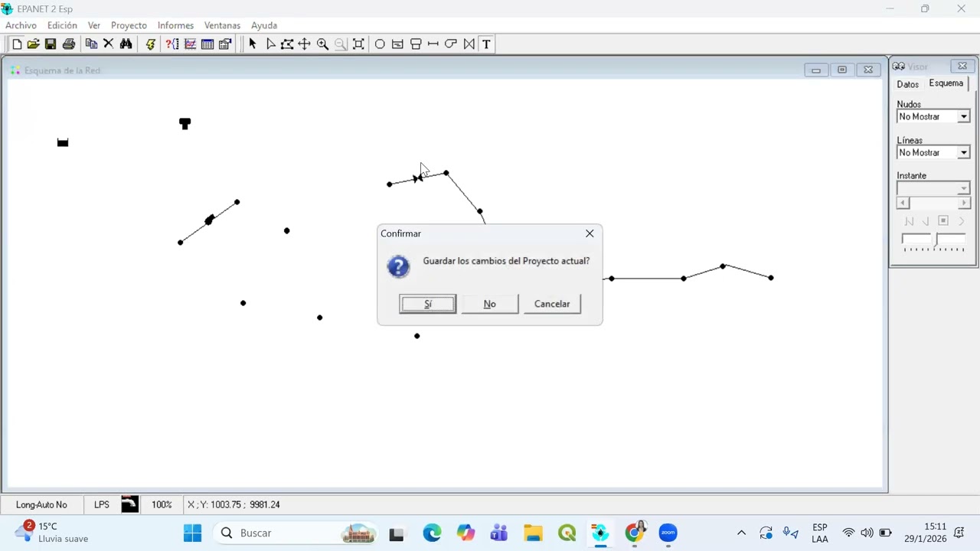
Task: Click the taskbar Buscar search box
Action: tap(296, 533)
